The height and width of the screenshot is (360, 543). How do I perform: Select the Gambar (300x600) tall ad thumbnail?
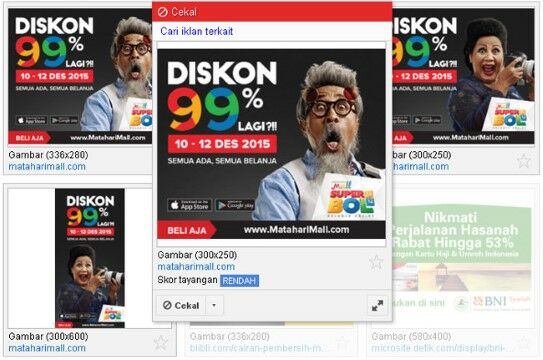point(90,258)
